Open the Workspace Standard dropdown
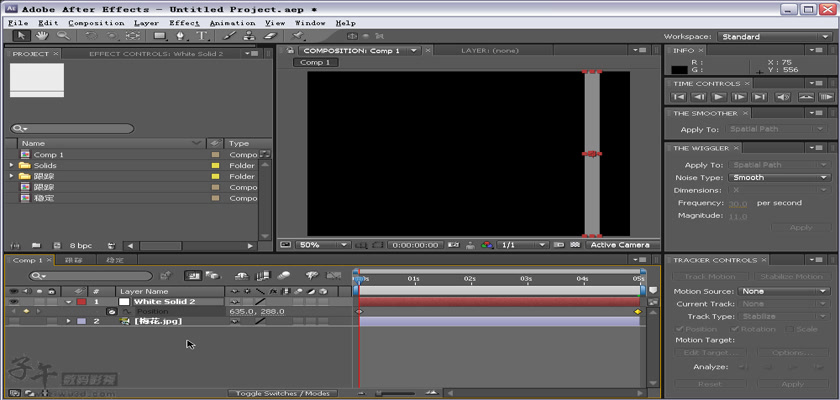 (x=774, y=36)
